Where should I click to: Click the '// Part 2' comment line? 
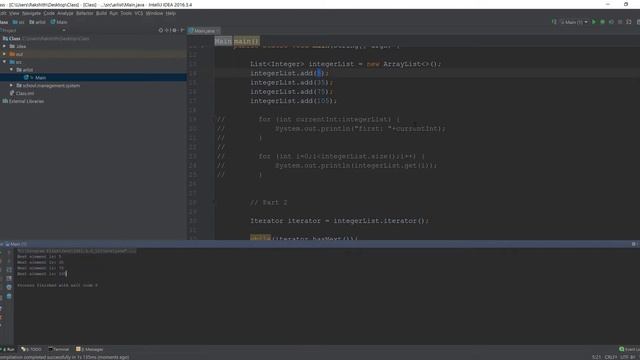click(269, 202)
